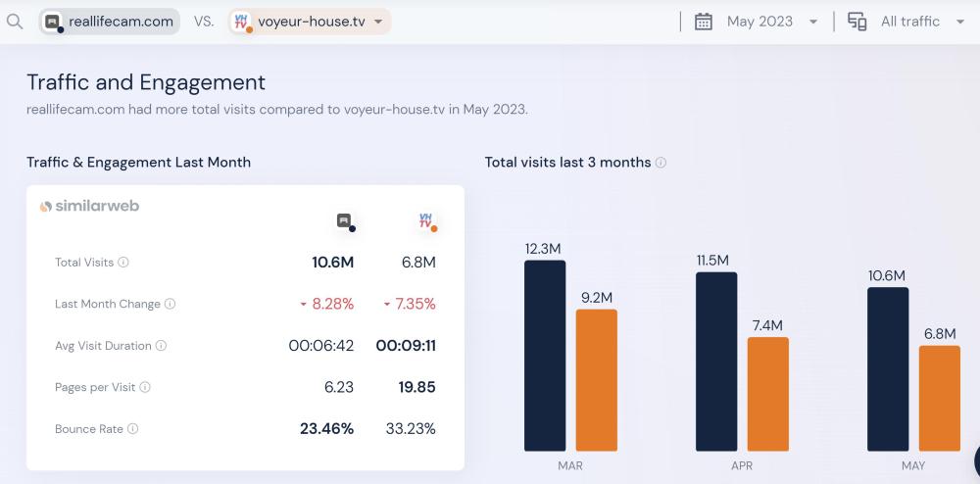Open the May 2023 date dropdown

click(x=771, y=22)
